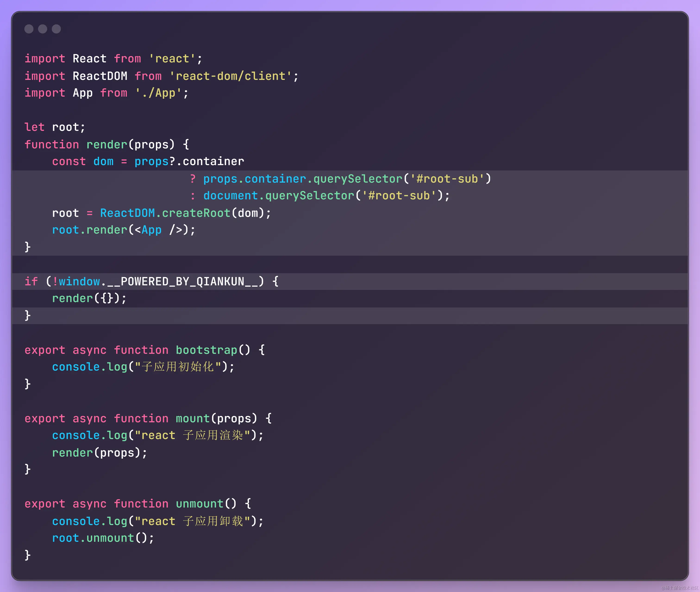700x592 pixels.
Task: Click "function render(props) {" line
Action: [107, 144]
